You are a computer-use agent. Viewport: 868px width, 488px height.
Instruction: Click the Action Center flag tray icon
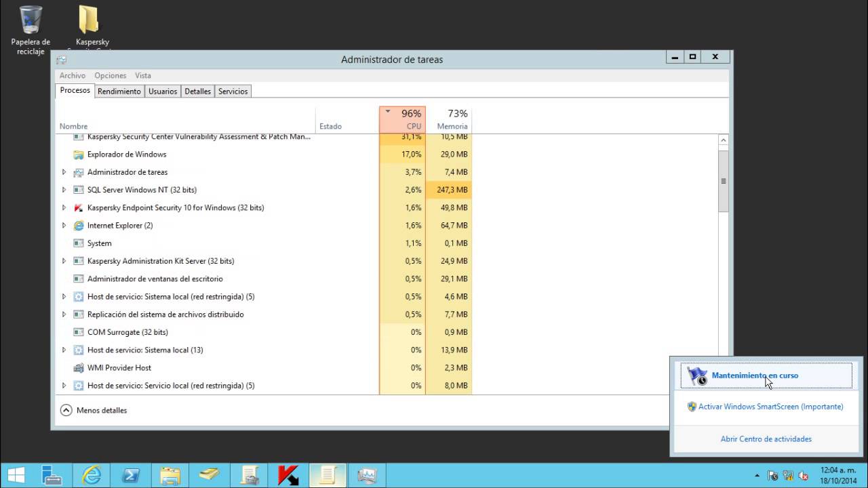pos(772,476)
